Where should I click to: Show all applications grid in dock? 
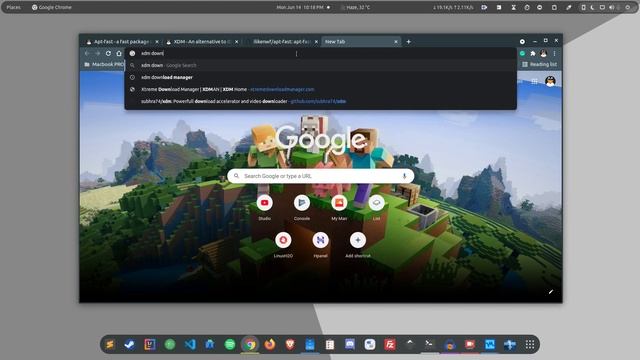tap(530, 344)
